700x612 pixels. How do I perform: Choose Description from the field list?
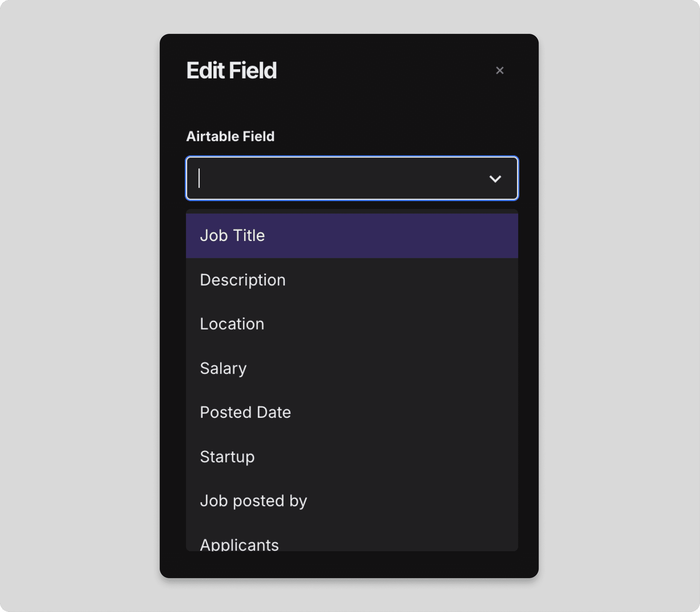(352, 280)
